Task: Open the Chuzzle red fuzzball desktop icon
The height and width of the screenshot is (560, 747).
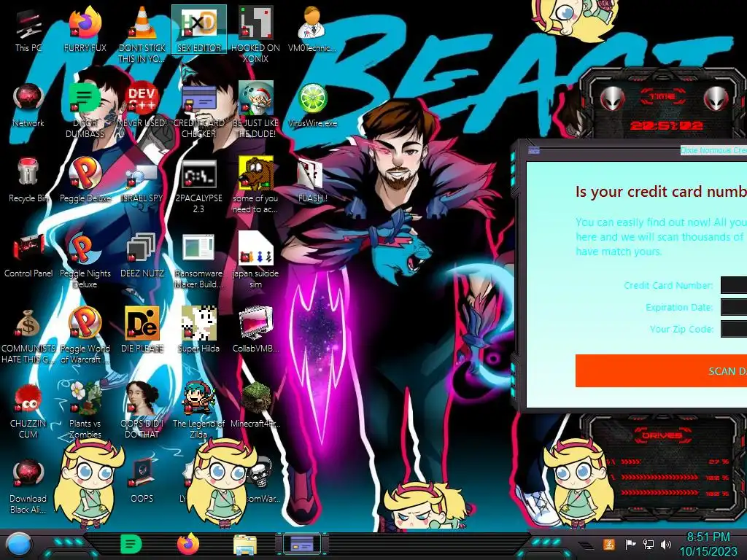Action: 28,411
